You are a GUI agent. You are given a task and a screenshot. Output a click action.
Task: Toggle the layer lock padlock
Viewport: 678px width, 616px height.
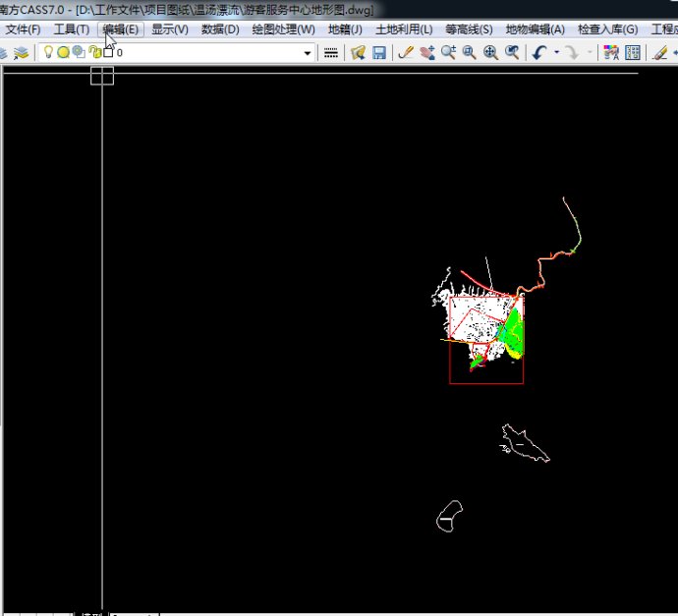pos(94,52)
